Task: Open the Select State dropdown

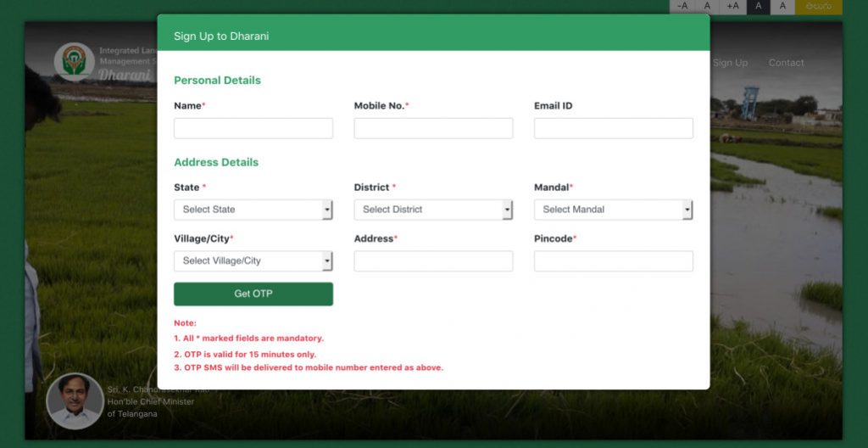Action: 253,210
